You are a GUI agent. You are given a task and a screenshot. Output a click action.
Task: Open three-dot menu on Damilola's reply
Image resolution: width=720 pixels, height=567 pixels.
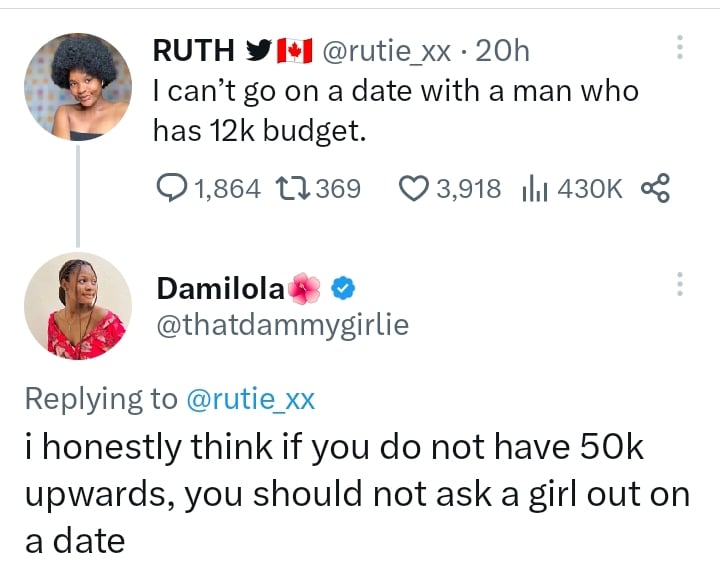(680, 284)
